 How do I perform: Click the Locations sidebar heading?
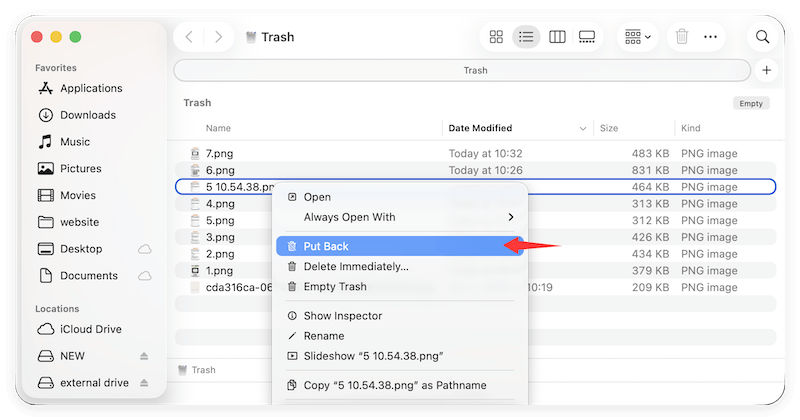(x=57, y=309)
